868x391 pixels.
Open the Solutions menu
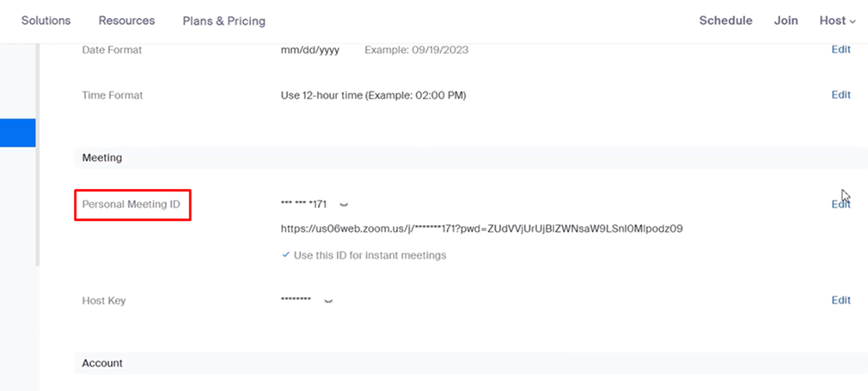click(46, 21)
